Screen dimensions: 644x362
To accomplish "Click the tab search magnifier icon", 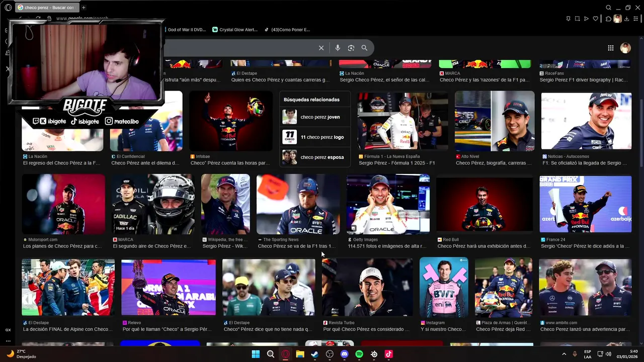I will [608, 8].
